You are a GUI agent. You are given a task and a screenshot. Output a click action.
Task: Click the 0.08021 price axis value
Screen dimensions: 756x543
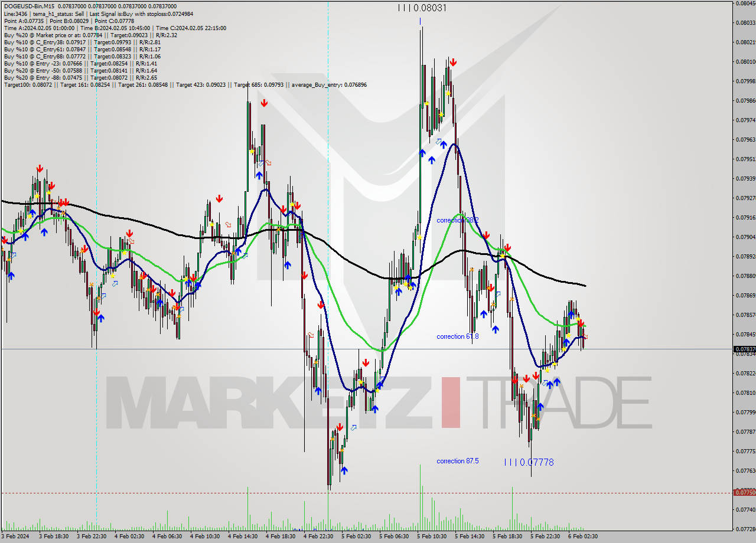(x=745, y=42)
